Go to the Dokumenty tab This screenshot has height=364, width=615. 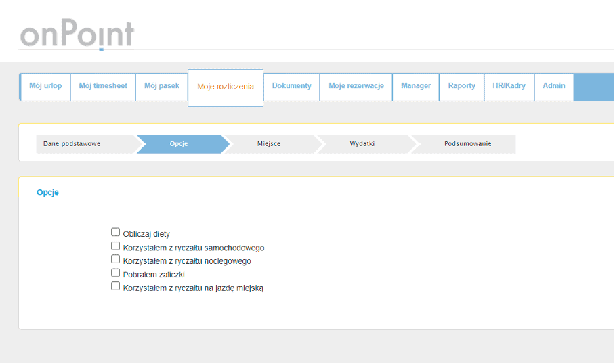pyautogui.click(x=291, y=86)
